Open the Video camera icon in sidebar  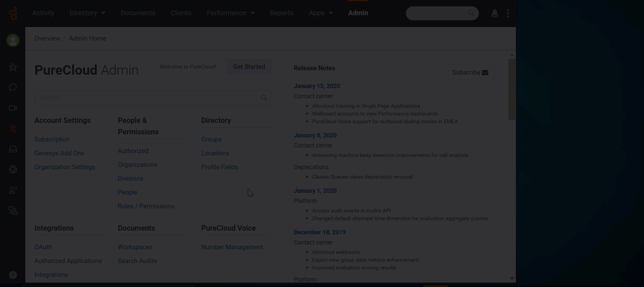(x=13, y=108)
